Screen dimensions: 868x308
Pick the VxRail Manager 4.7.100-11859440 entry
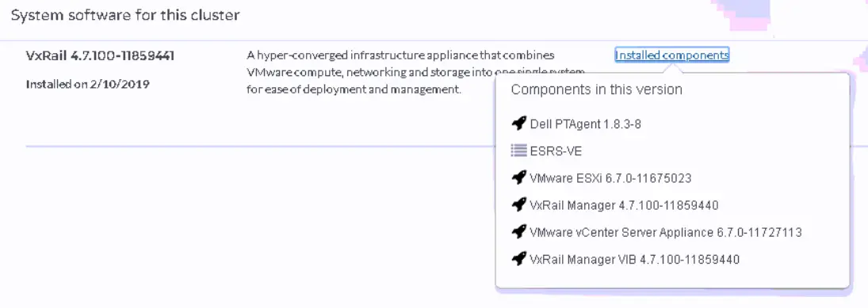pyautogui.click(x=624, y=205)
